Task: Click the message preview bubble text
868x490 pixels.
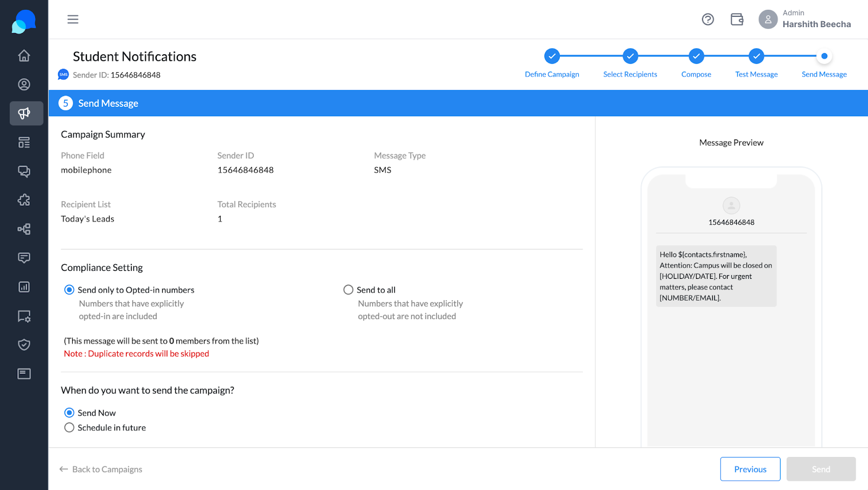Action: click(716, 276)
